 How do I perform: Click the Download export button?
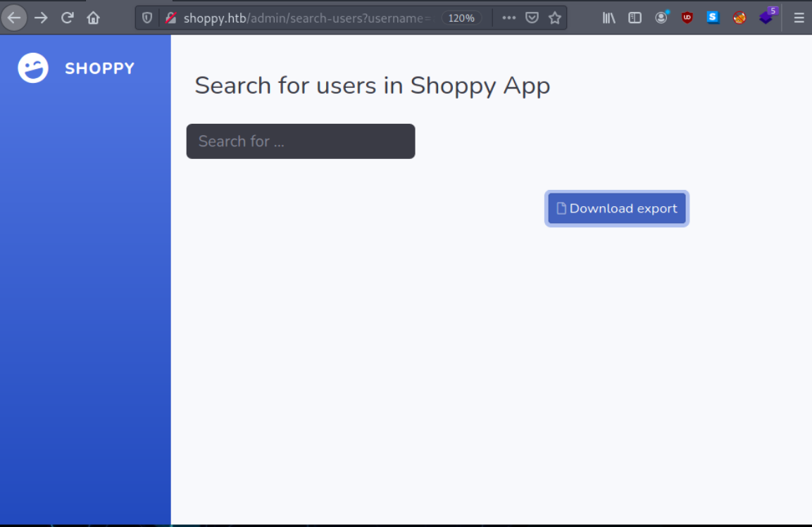617,209
